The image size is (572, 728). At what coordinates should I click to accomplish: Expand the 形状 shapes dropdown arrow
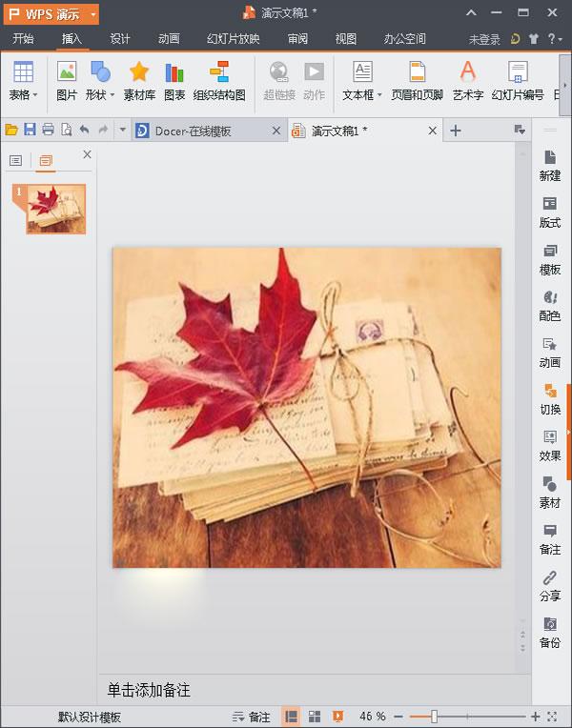(x=112, y=95)
